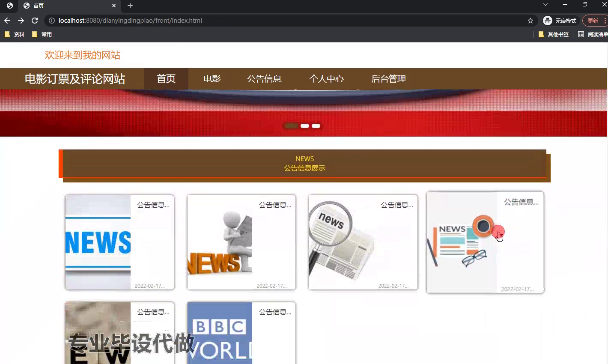Focus the address bar URL field
This screenshot has height=364, width=608.
tap(291, 21)
